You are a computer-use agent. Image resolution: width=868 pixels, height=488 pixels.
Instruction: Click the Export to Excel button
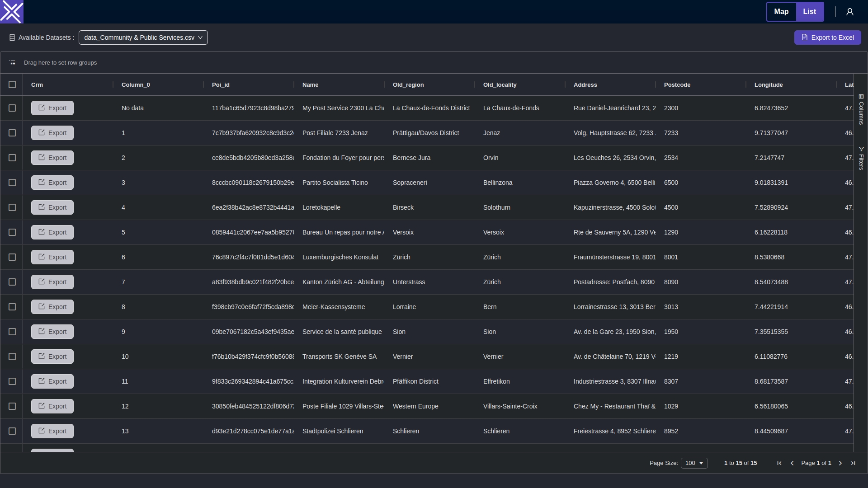pos(827,38)
